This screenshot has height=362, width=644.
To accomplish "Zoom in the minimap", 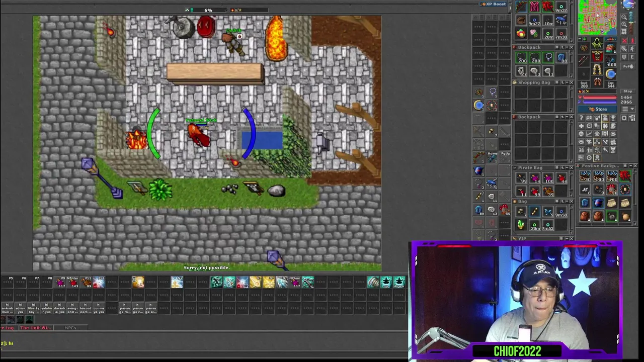I will (x=624, y=25).
